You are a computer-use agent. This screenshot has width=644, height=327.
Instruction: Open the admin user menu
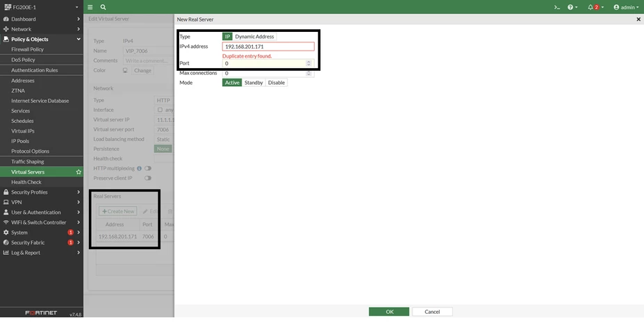[625, 7]
